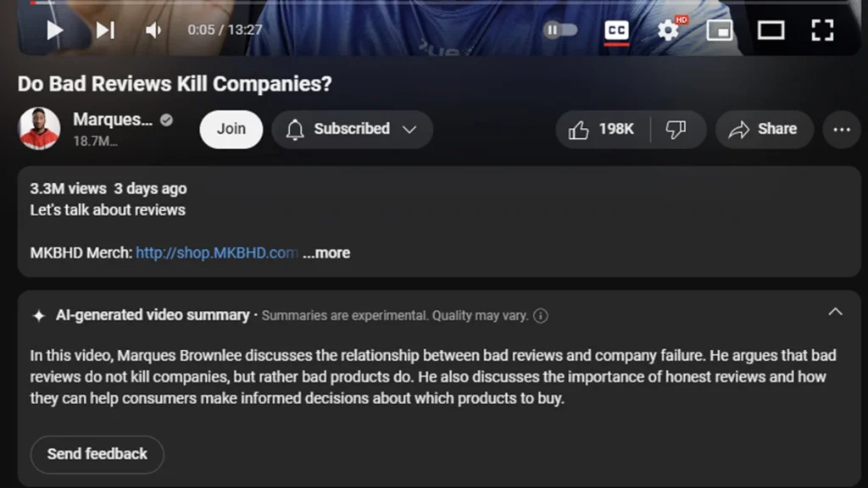Like the video with 198K likes
868x488 pixels.
coord(603,130)
